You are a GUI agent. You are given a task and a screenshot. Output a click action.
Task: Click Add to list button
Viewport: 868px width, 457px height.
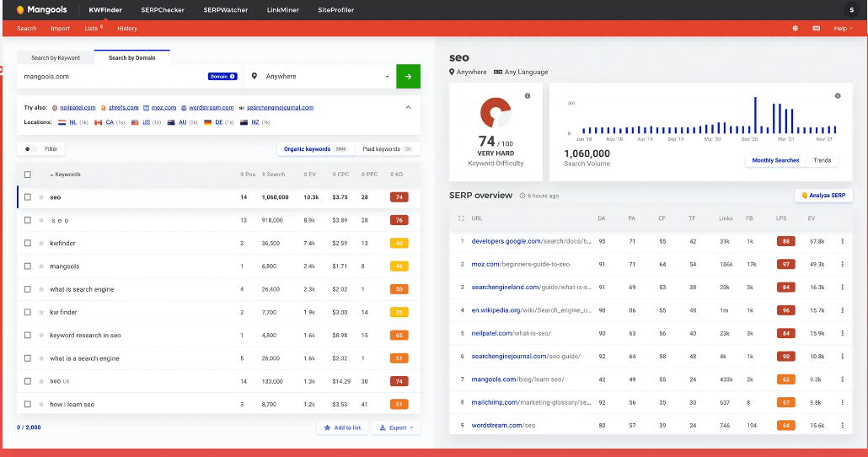point(342,427)
